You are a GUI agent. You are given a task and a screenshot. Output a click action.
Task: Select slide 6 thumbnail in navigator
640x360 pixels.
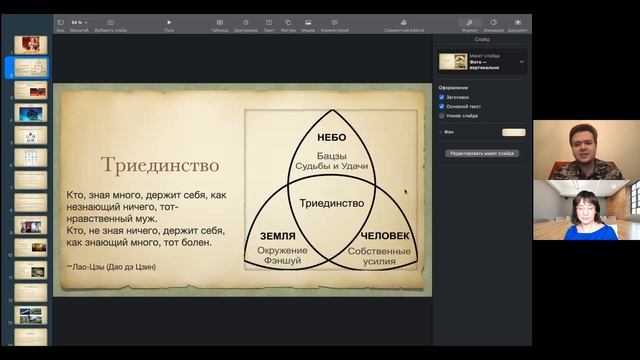click(x=31, y=158)
